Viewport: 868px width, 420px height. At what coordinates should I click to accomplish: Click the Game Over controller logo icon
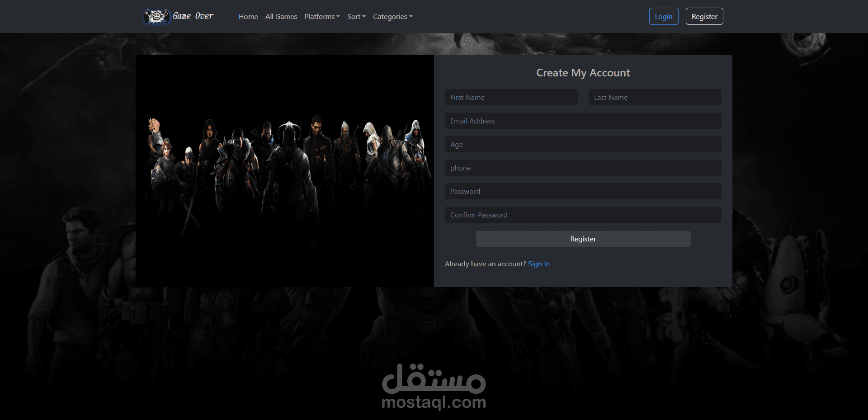pos(157,16)
